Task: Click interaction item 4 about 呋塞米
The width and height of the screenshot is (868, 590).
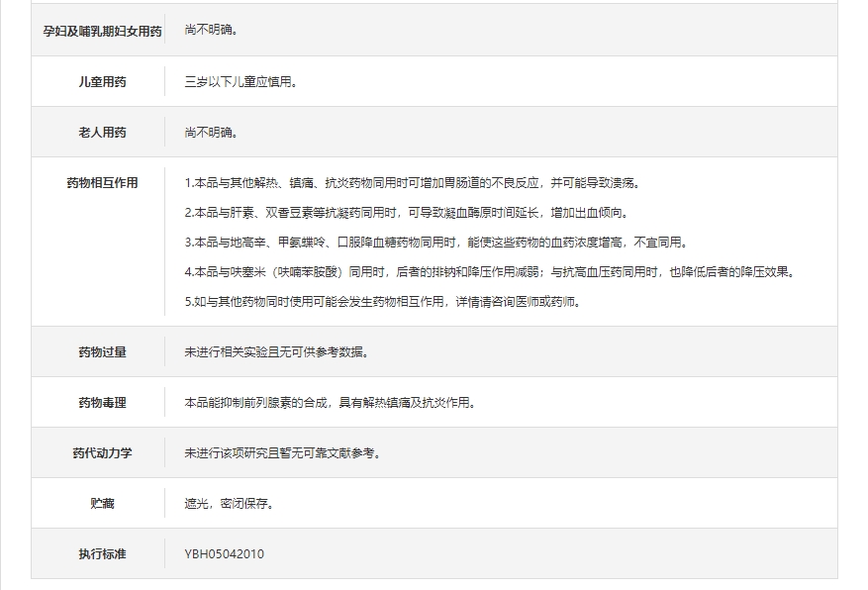Action: click(x=491, y=272)
